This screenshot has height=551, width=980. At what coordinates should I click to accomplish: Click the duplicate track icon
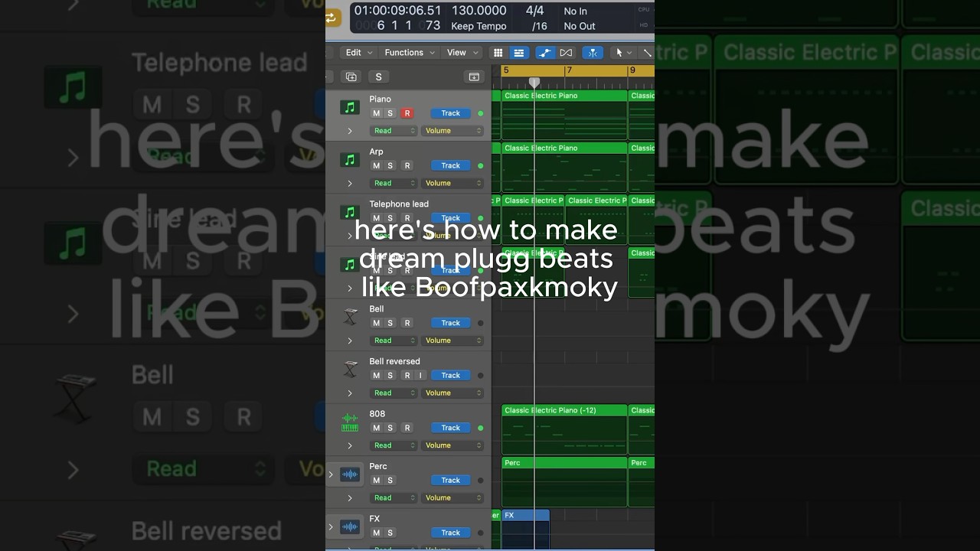click(351, 77)
